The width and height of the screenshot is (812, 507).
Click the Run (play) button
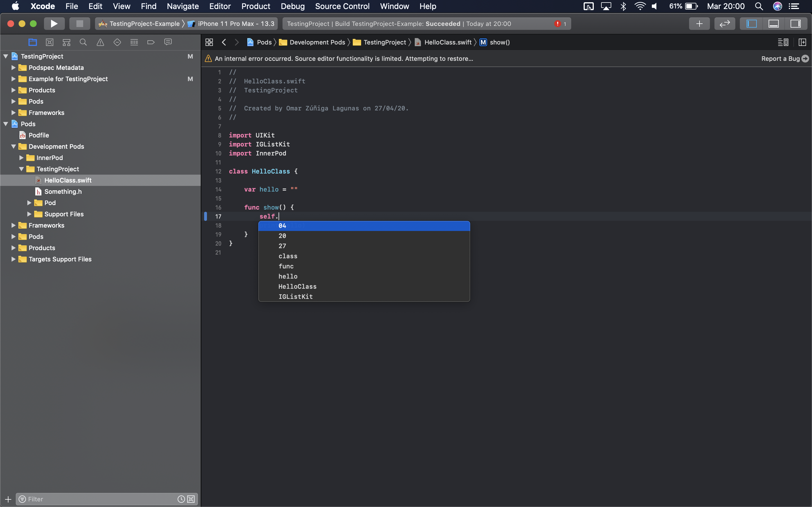[x=54, y=24]
